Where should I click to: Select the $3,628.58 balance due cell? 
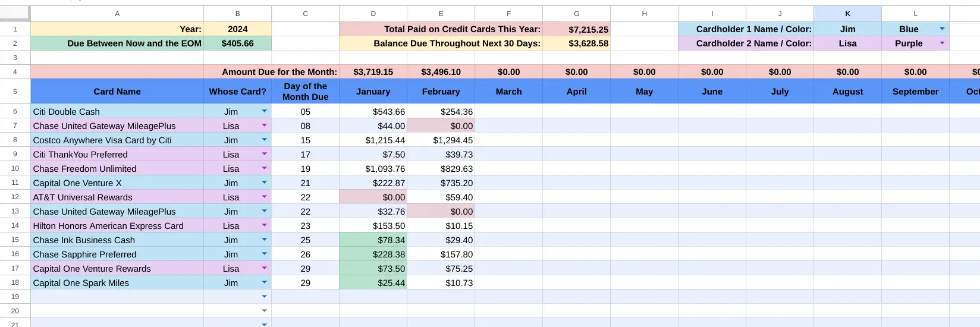click(577, 43)
